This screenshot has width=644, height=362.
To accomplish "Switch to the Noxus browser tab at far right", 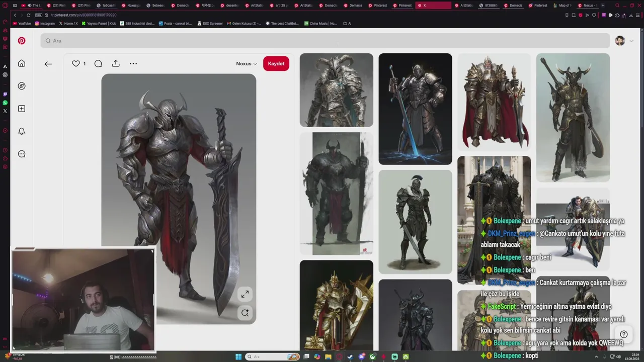I will 587,6.
